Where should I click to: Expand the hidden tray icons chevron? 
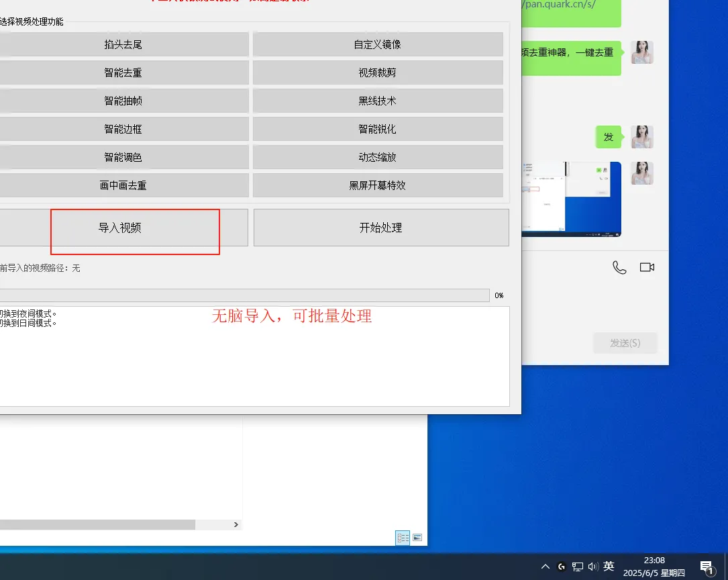click(545, 566)
